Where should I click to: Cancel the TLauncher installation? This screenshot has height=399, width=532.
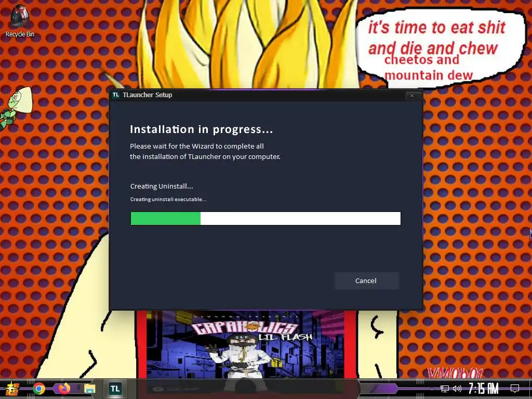point(366,281)
